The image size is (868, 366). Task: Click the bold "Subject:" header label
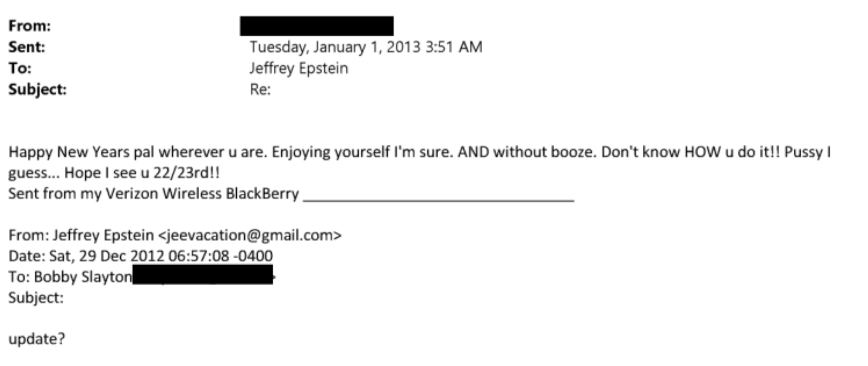(38, 89)
